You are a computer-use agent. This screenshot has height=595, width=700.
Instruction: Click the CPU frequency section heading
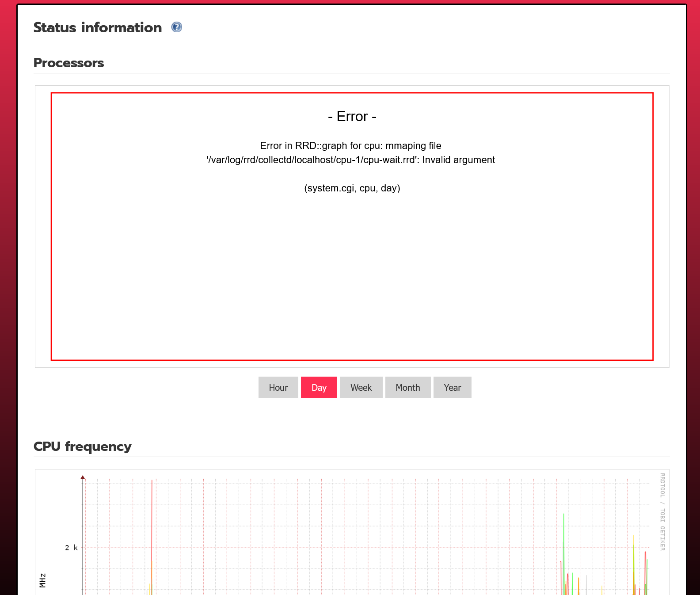click(x=83, y=446)
